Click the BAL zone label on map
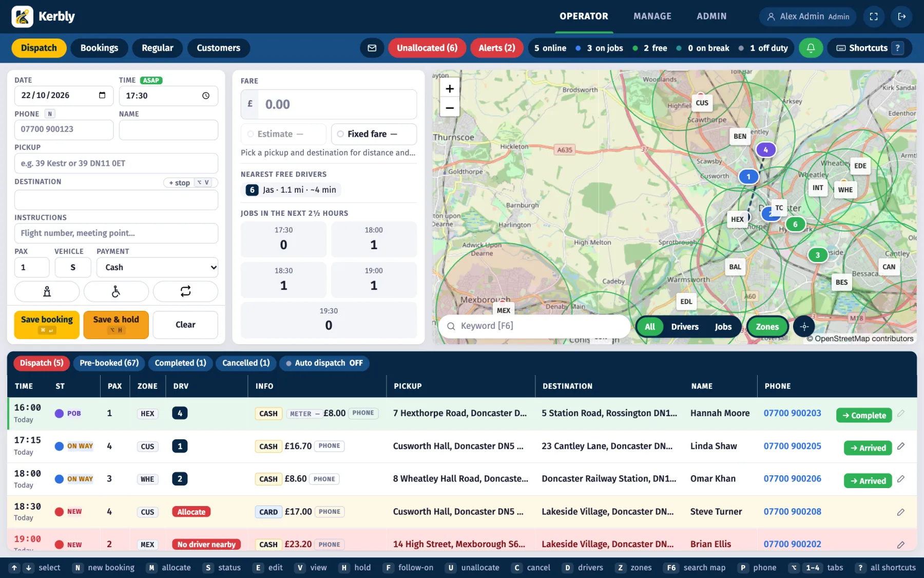The image size is (924, 578). (x=735, y=267)
